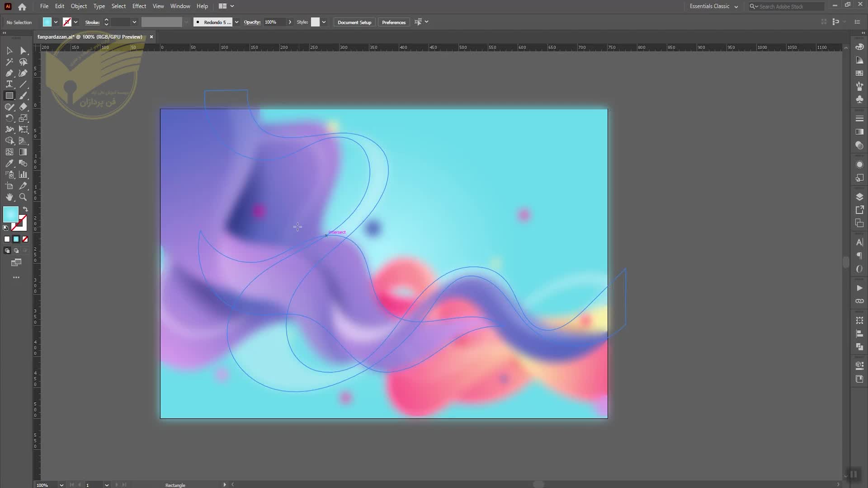The height and width of the screenshot is (488, 868).
Task: Set fill to None mode
Action: tap(25, 239)
